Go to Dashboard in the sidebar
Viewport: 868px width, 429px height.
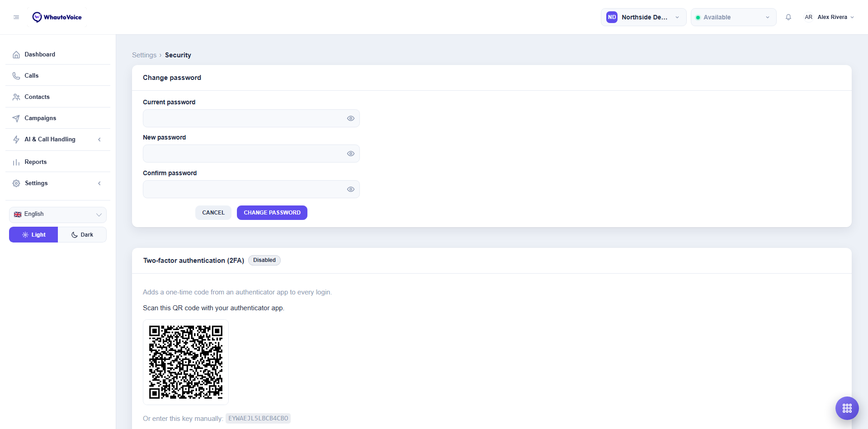click(x=58, y=54)
